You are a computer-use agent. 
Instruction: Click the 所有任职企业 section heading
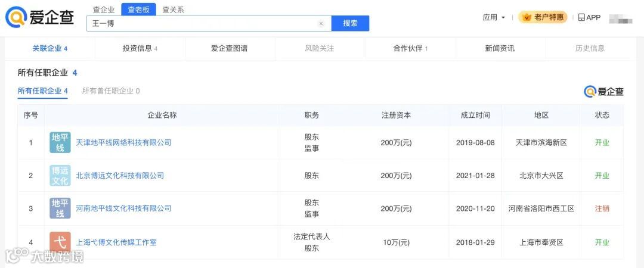click(x=47, y=73)
